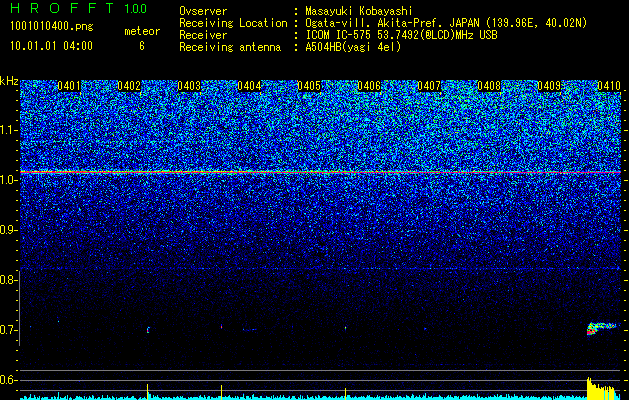Click the 0401 time marker label
Screen dimensions: 629x400
tap(69, 86)
